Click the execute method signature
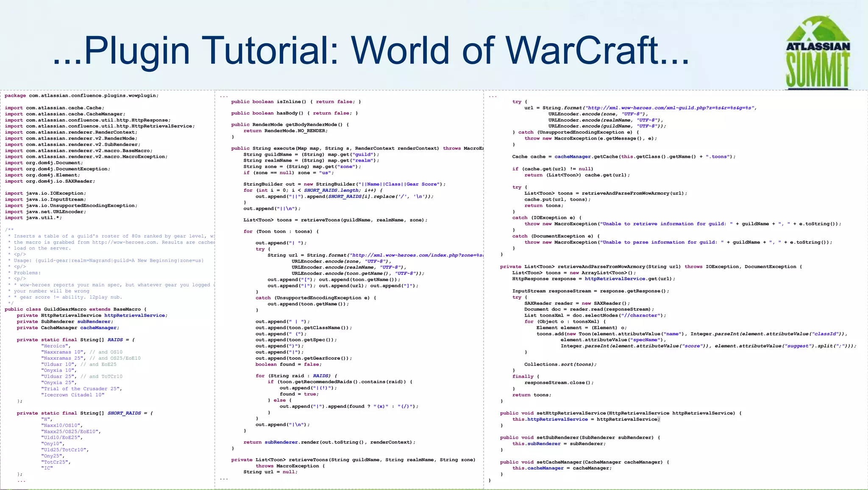 (x=357, y=148)
